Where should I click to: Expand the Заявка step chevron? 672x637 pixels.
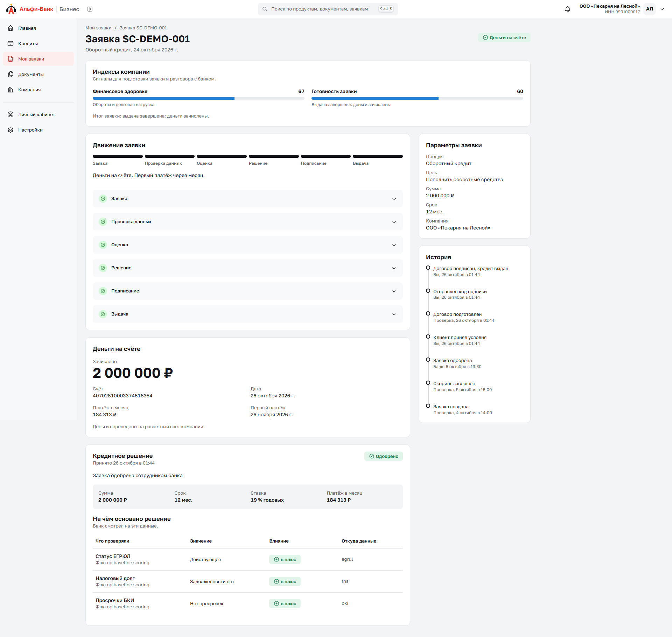click(x=394, y=199)
